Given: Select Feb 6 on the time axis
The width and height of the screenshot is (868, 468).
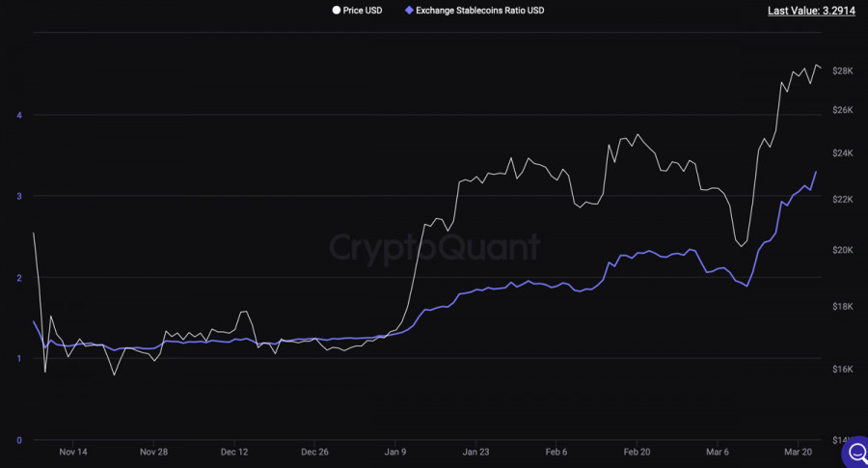Looking at the screenshot, I should 556,451.
